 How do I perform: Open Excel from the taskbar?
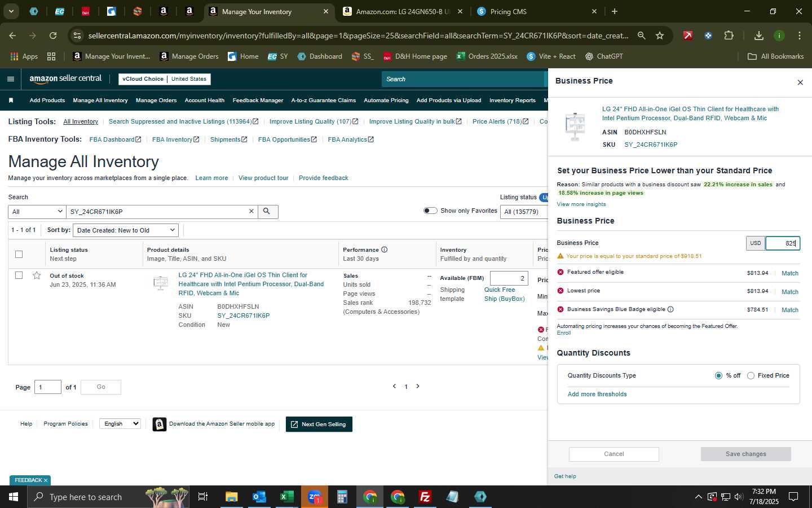pyautogui.click(x=286, y=497)
